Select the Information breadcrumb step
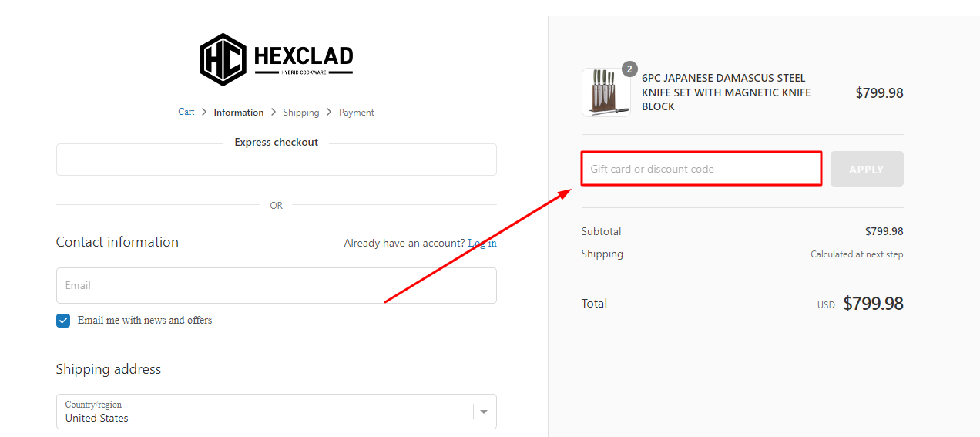980x437 pixels. tap(239, 113)
